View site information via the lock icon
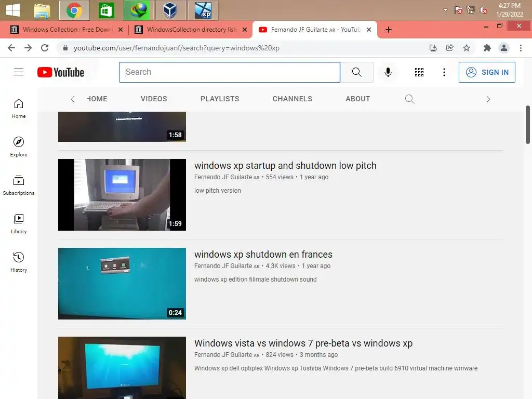The width and height of the screenshot is (532, 399). [x=65, y=48]
